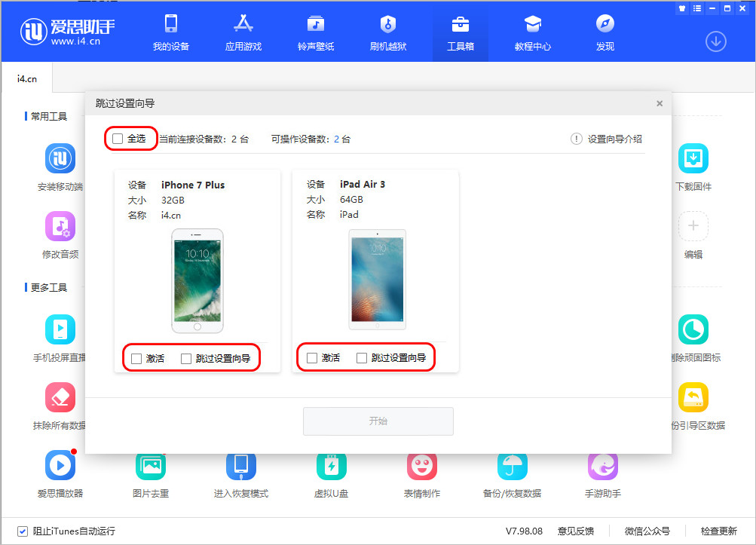Click the 编辑 plus icon
This screenshot has height=545, width=756.
tap(693, 225)
